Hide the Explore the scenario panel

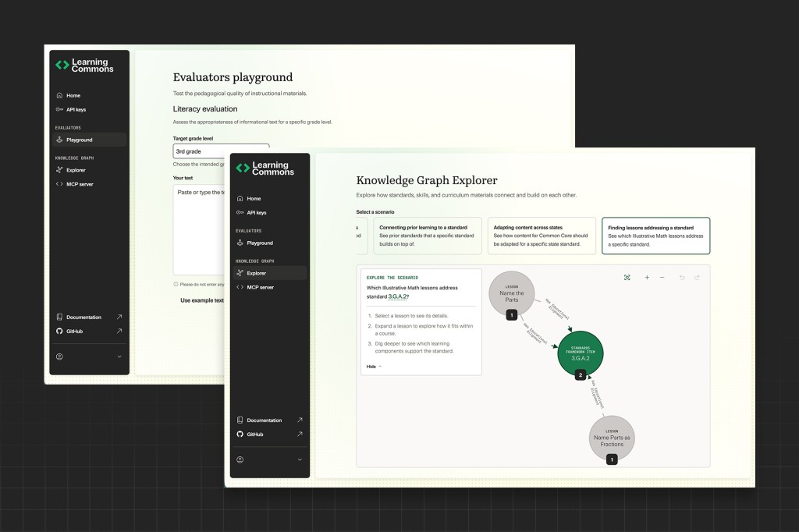(374, 367)
